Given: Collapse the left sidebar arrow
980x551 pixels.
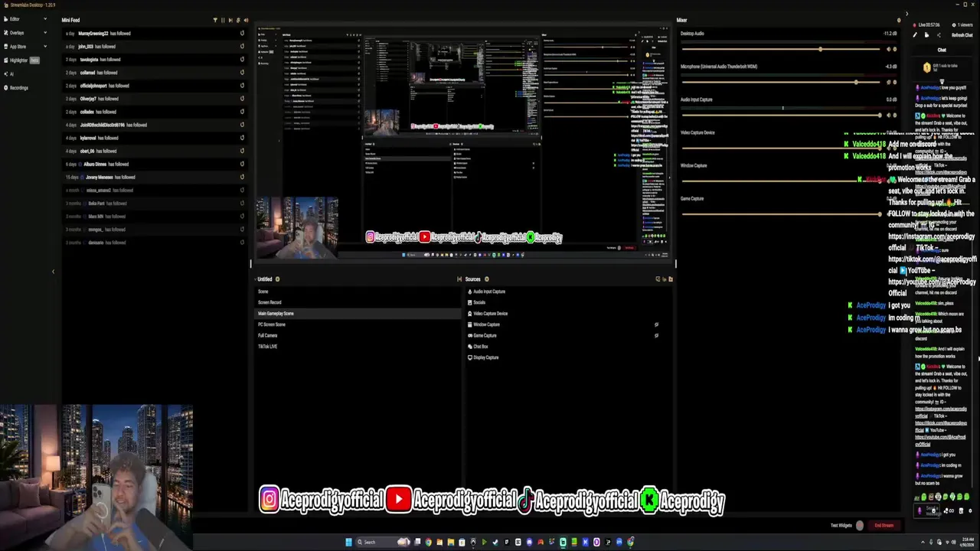Looking at the screenshot, I should pyautogui.click(x=53, y=272).
